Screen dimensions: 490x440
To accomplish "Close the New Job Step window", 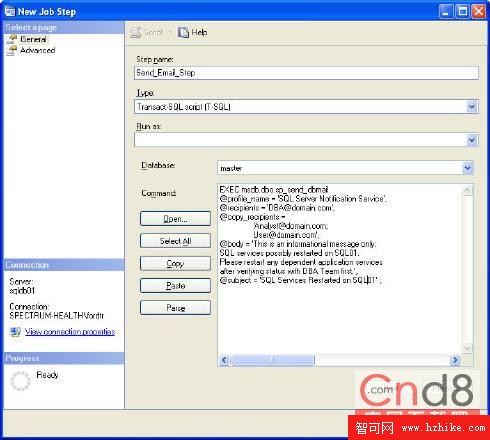I will (x=479, y=12).
